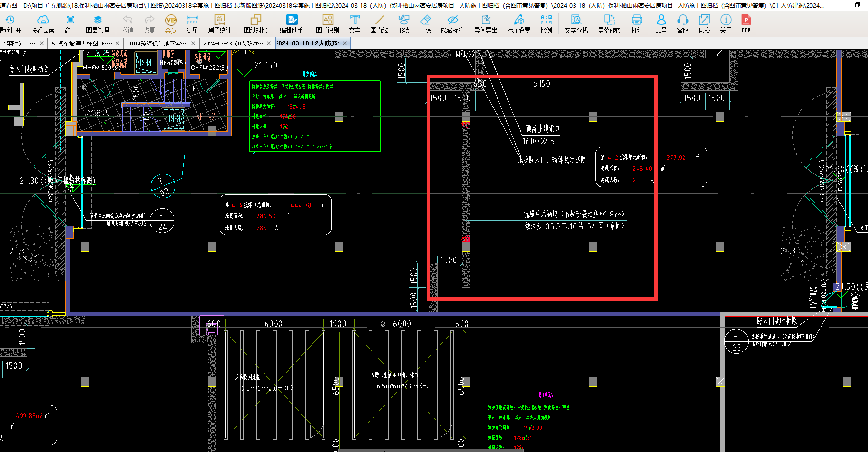868x452 pixels.
Task: Open 导入导出 import export
Action: (x=486, y=24)
